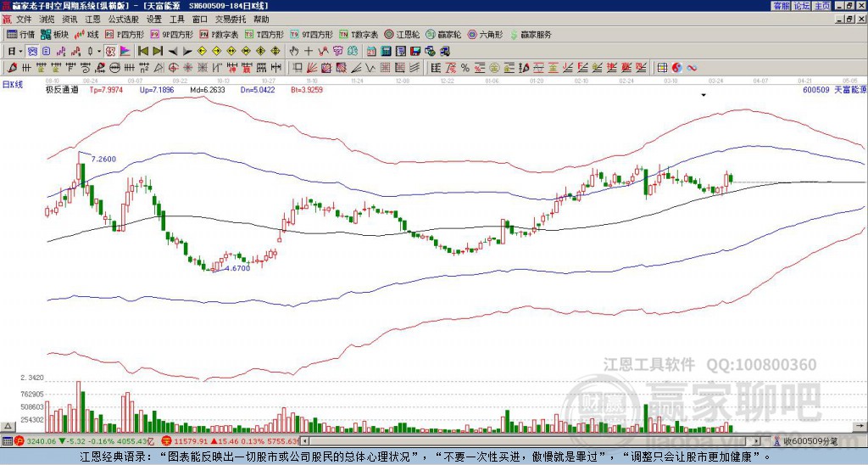
Task: Jump to first bar icon
Action: (x=142, y=52)
